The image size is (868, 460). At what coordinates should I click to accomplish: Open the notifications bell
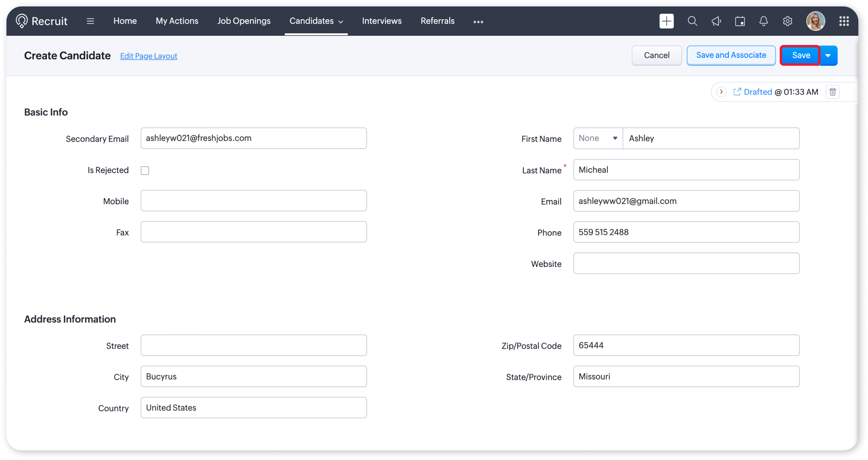[x=763, y=21]
